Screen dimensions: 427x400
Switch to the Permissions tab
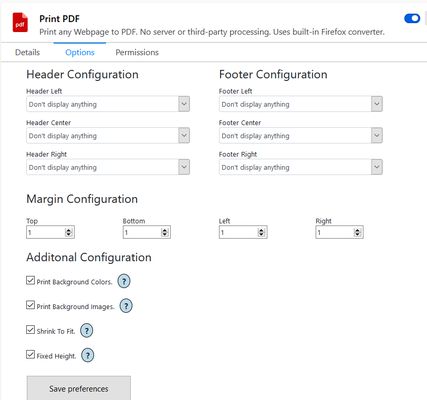click(x=137, y=52)
